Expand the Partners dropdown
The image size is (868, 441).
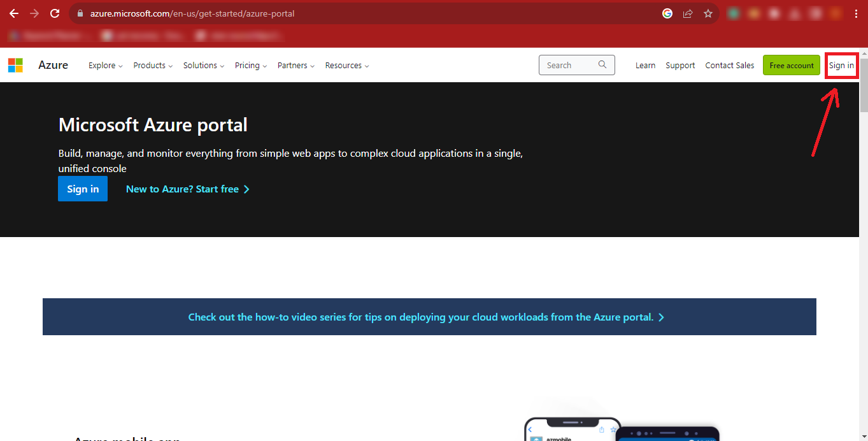point(296,66)
